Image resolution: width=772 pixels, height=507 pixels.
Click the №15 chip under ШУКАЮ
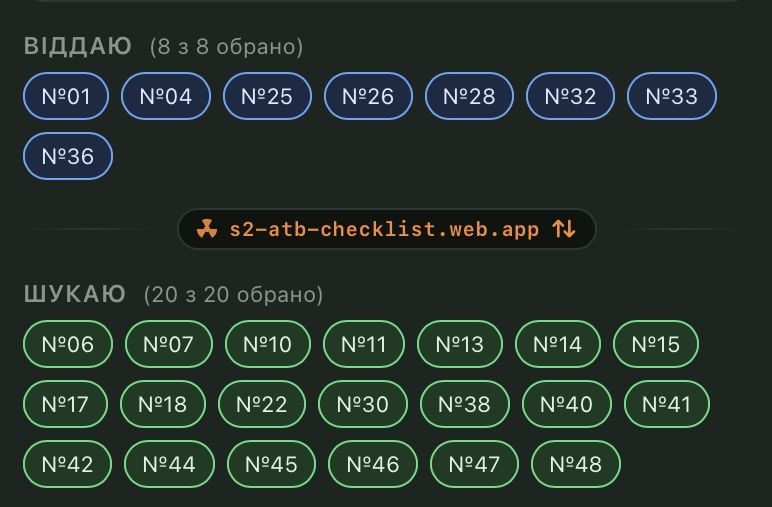point(656,345)
